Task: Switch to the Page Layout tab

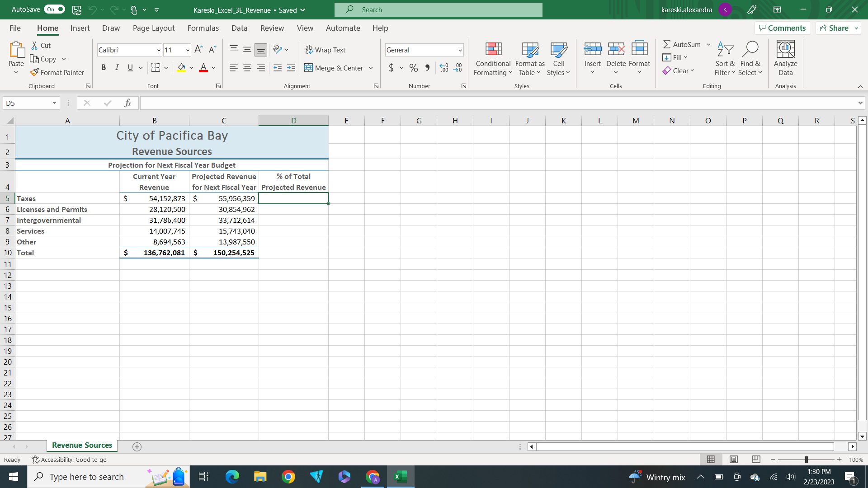Action: click(154, 28)
